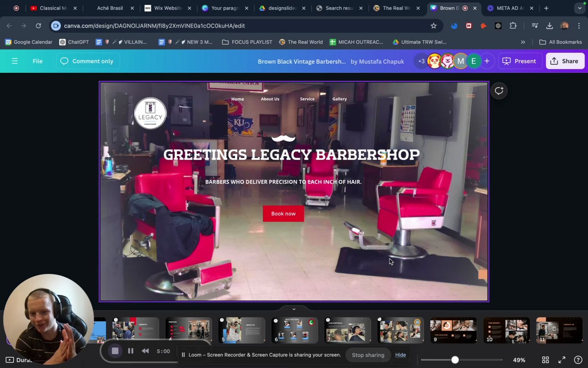The width and height of the screenshot is (588, 368).
Task: Click the green E collaborator avatar
Action: click(x=474, y=61)
